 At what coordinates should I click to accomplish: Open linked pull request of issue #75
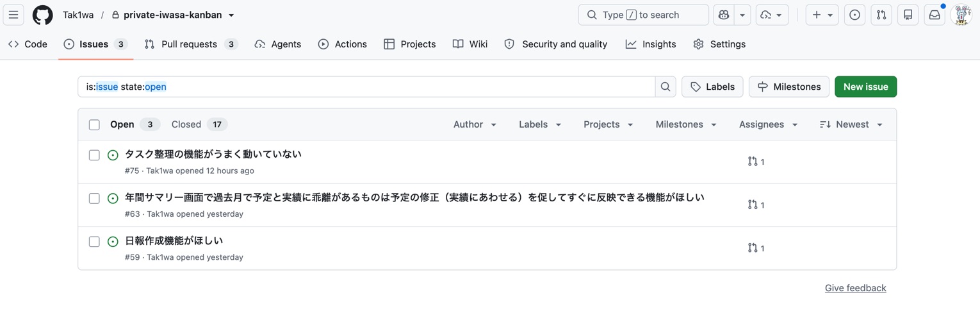756,162
